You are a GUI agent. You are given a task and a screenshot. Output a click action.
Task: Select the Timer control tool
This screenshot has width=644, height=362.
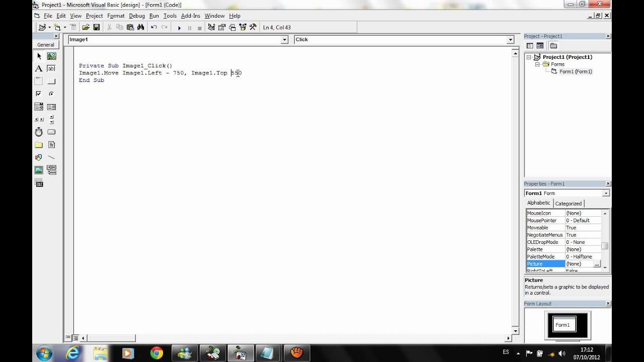coord(39,132)
